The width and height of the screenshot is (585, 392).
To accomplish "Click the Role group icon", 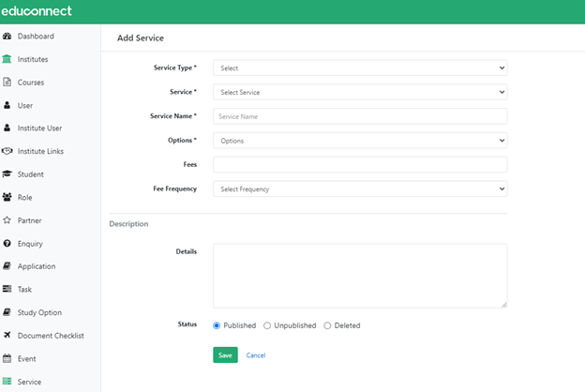I will click(7, 197).
